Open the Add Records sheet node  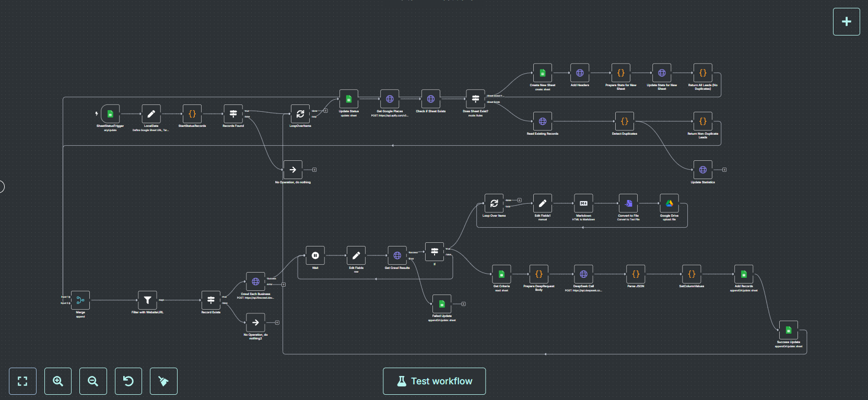pos(744,274)
